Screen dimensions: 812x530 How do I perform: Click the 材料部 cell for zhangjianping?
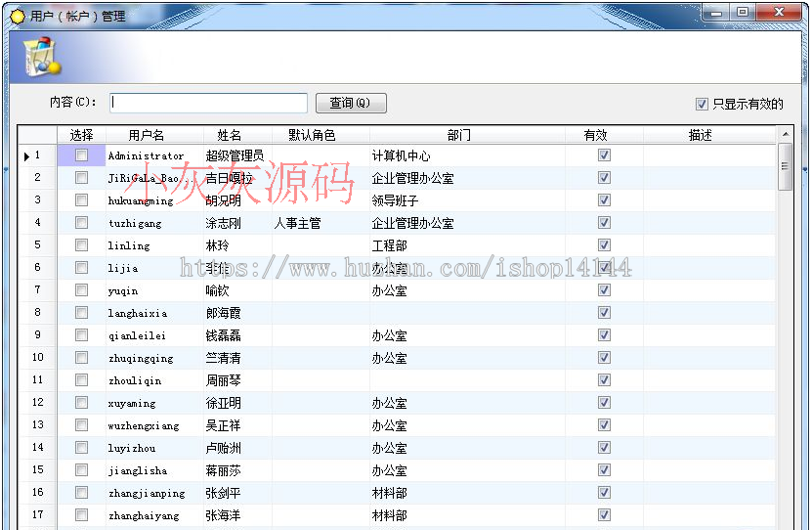pos(467,493)
